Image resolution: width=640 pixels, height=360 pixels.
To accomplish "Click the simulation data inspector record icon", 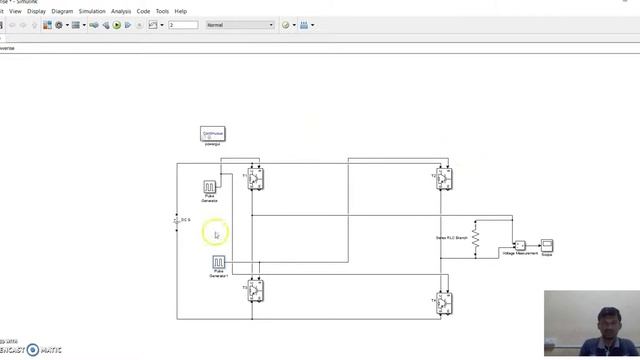I will (153, 25).
